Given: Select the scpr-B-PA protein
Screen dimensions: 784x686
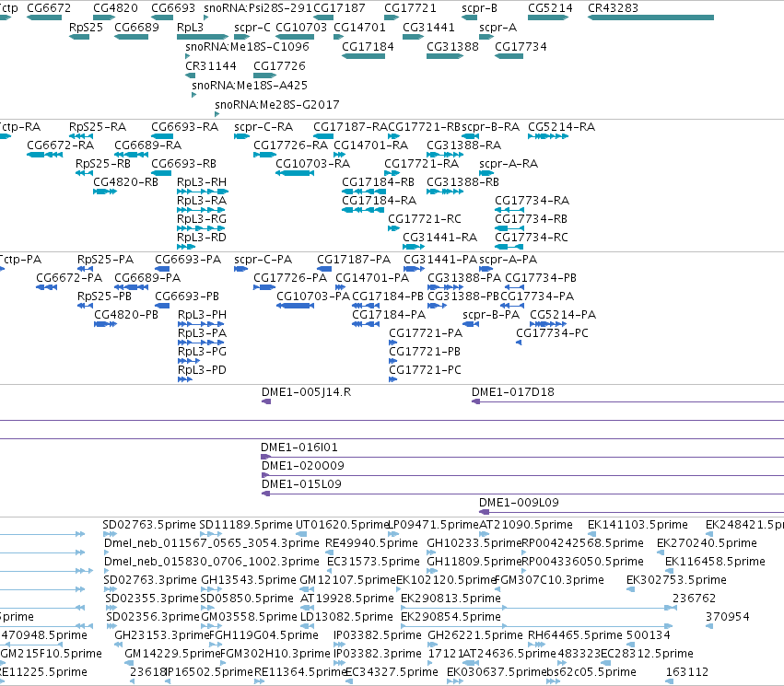Looking at the screenshot, I should click(471, 324).
